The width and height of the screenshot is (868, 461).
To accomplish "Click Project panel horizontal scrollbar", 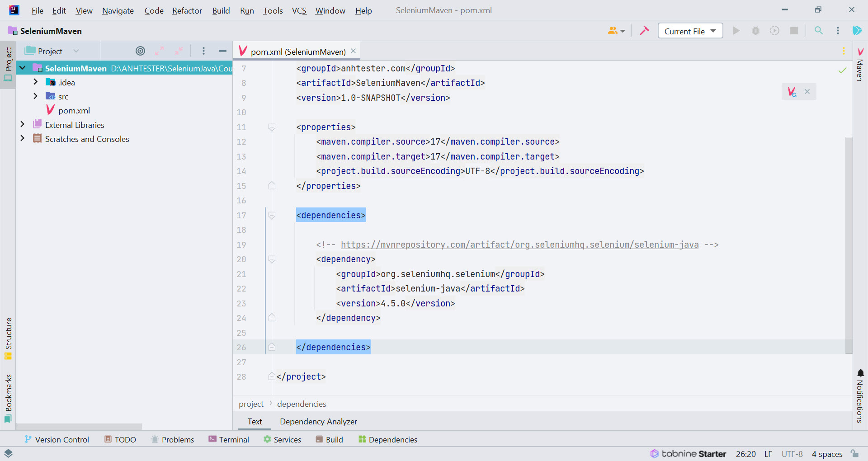I will (x=79, y=427).
